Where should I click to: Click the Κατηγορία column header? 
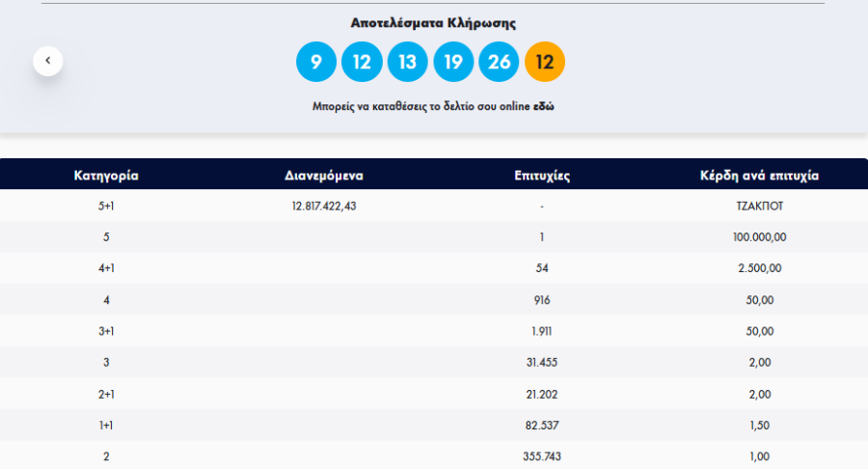[x=106, y=176]
